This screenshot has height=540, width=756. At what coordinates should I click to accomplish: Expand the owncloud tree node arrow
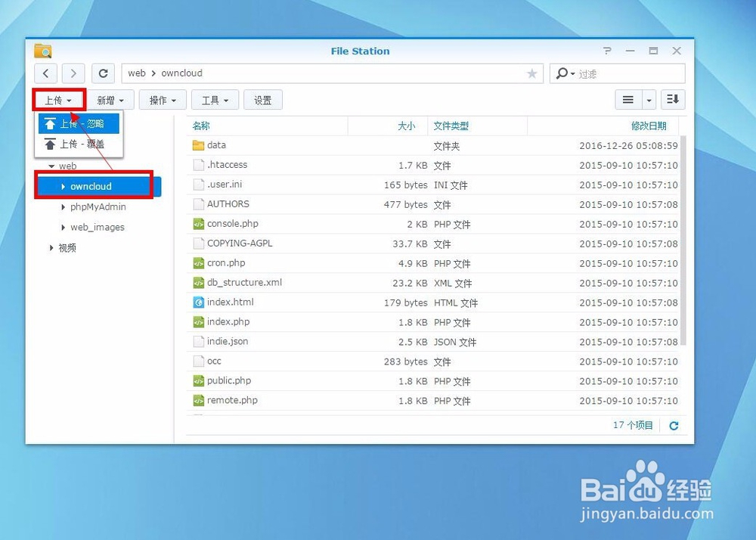pyautogui.click(x=64, y=187)
